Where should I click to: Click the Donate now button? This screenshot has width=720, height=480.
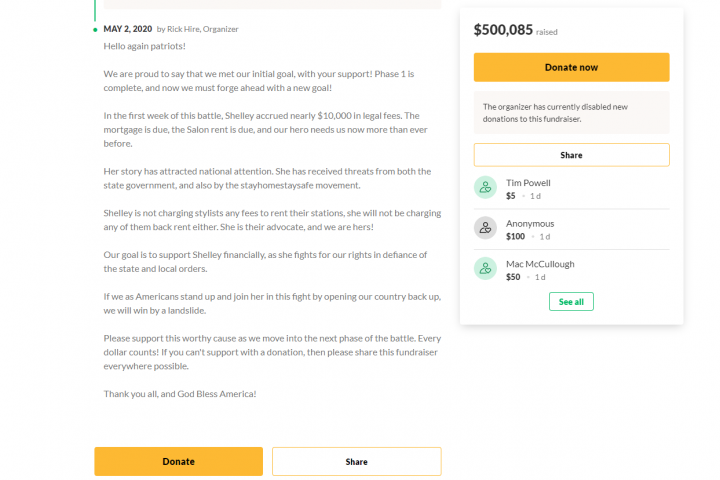(571, 68)
